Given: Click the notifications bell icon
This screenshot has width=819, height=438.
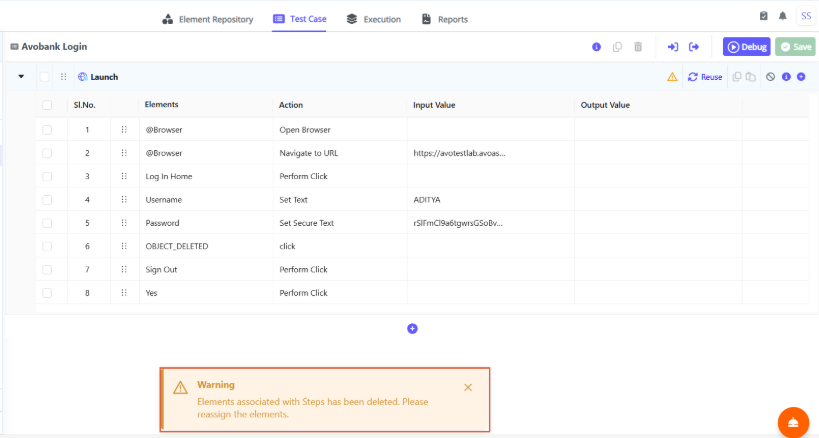Looking at the screenshot, I should pos(782,17).
